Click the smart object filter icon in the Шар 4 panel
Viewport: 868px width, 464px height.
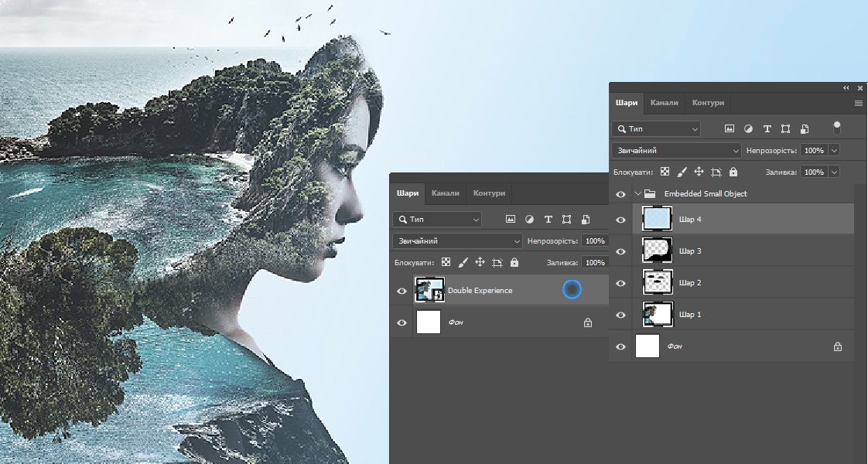tap(805, 129)
